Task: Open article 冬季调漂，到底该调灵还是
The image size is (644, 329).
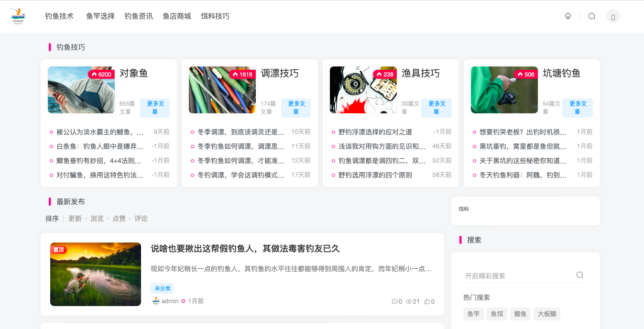Action: click(241, 132)
